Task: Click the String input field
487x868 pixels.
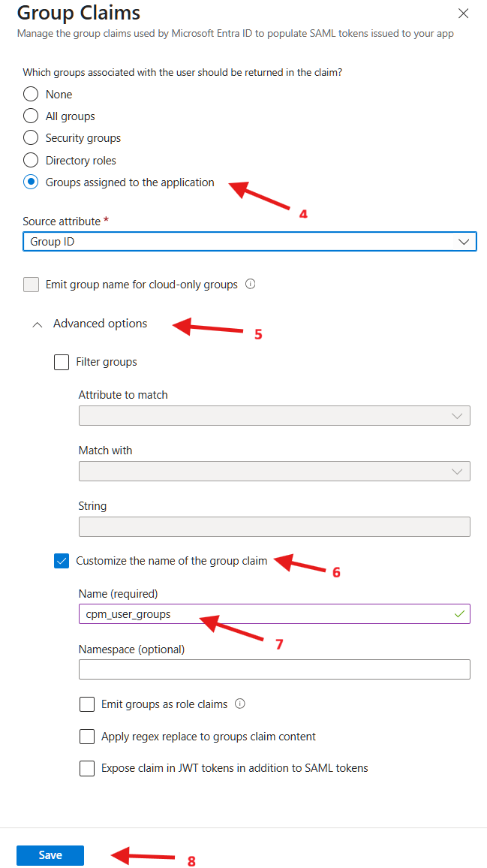Action: [275, 526]
